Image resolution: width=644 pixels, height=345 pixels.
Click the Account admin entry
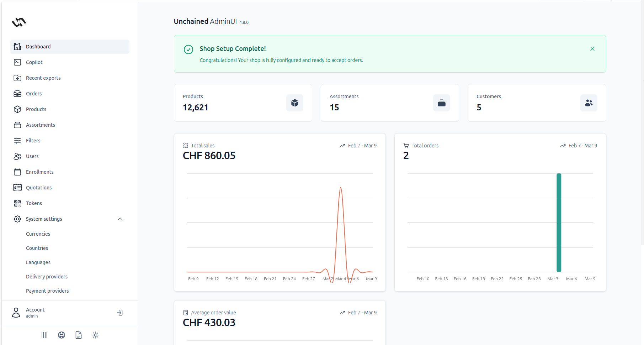click(35, 313)
